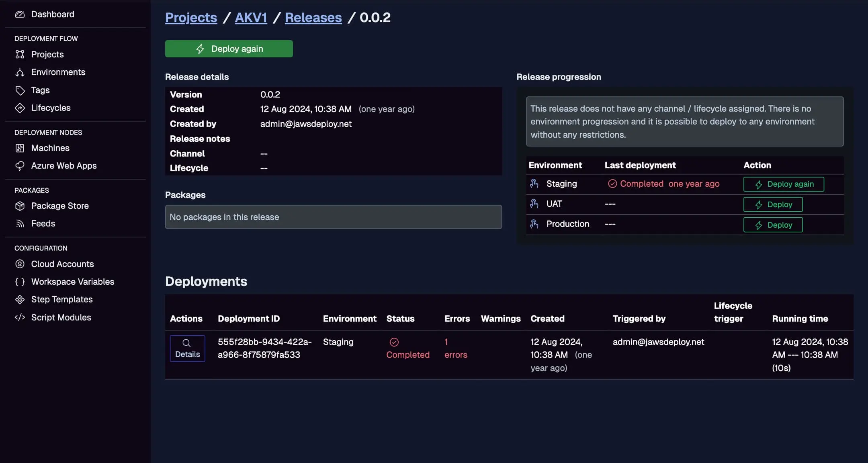Deploy the release to Production
The height and width of the screenshot is (463, 868).
tap(772, 224)
